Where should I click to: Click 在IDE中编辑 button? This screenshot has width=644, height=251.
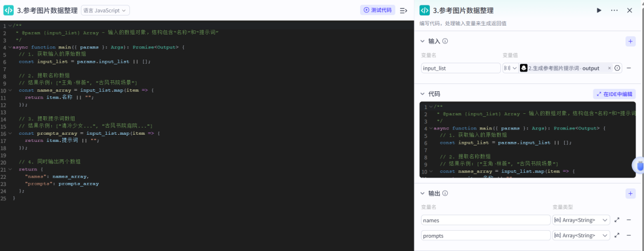tap(614, 94)
